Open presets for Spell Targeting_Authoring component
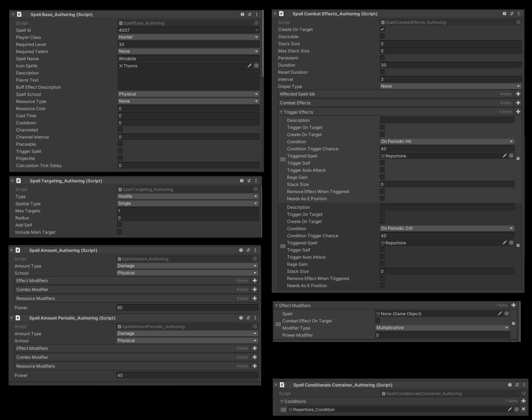Viewport: 532px width, 420px height. [x=249, y=181]
